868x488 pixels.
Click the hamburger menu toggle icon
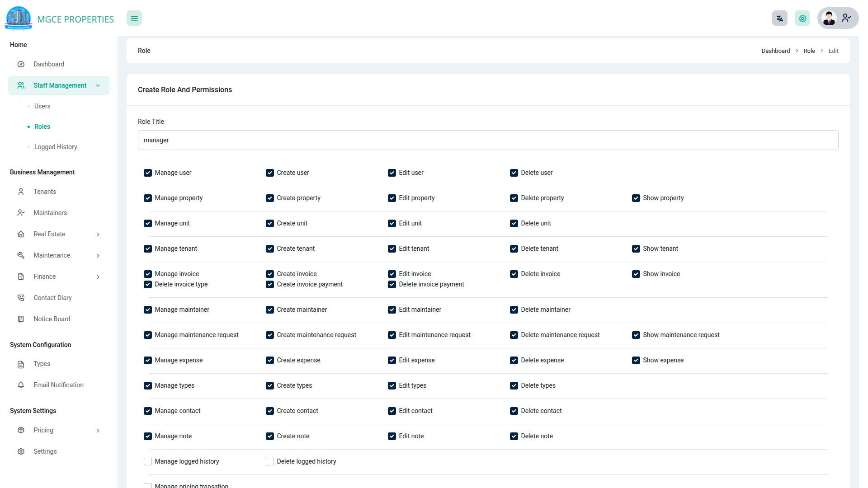pos(134,19)
